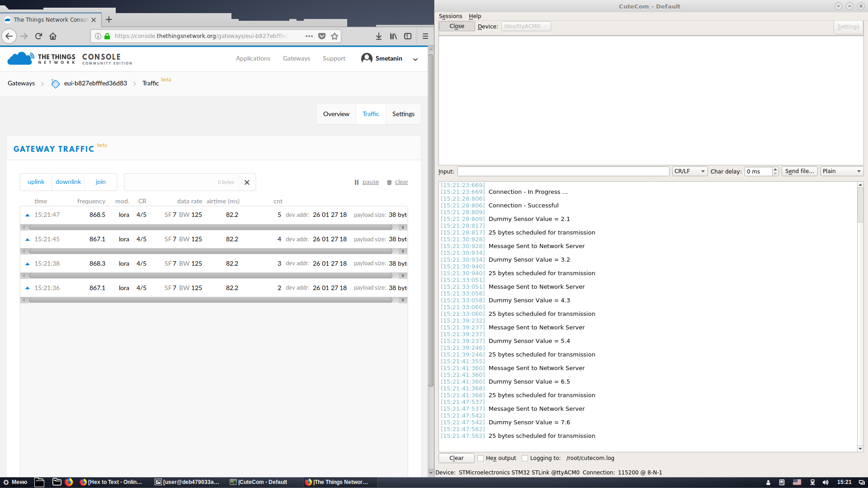Screen dimensions: 868x488
Task: Click CuteCom Input text field
Action: [x=563, y=171]
